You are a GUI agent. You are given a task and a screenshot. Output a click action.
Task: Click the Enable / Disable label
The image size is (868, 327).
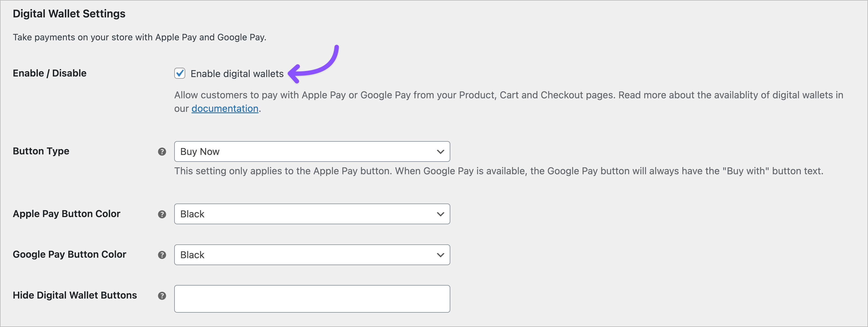pos(49,73)
